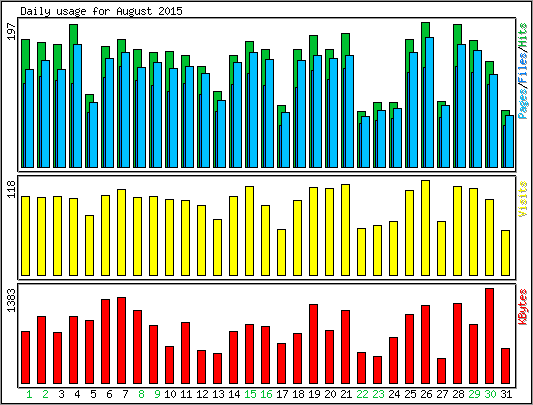
Task: Select day 3 on the bottom axis
Action: click(61, 394)
